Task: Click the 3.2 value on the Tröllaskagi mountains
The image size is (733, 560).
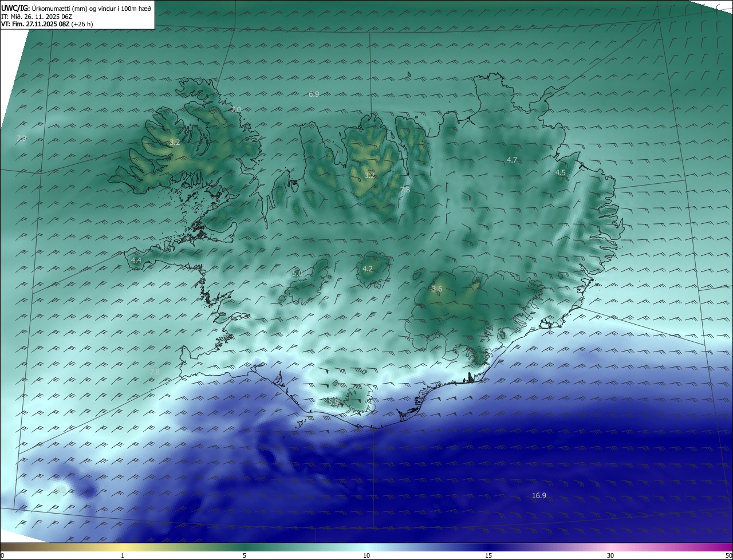Action: (x=369, y=175)
